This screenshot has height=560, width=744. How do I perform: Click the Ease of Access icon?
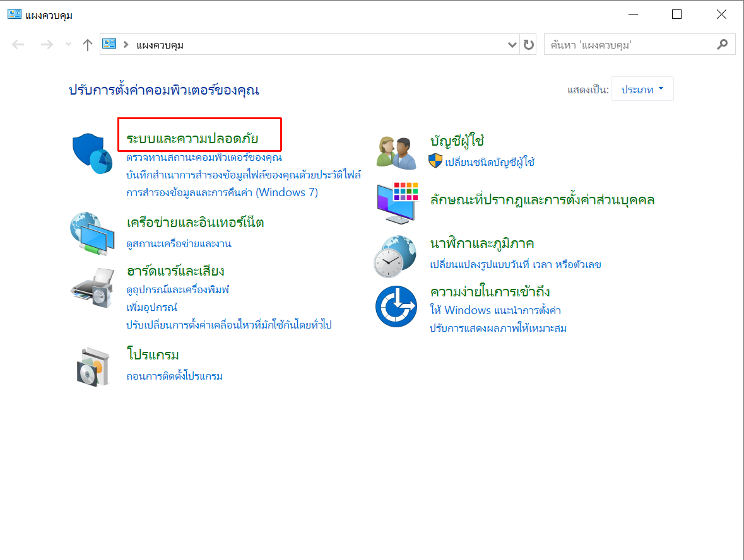396,306
